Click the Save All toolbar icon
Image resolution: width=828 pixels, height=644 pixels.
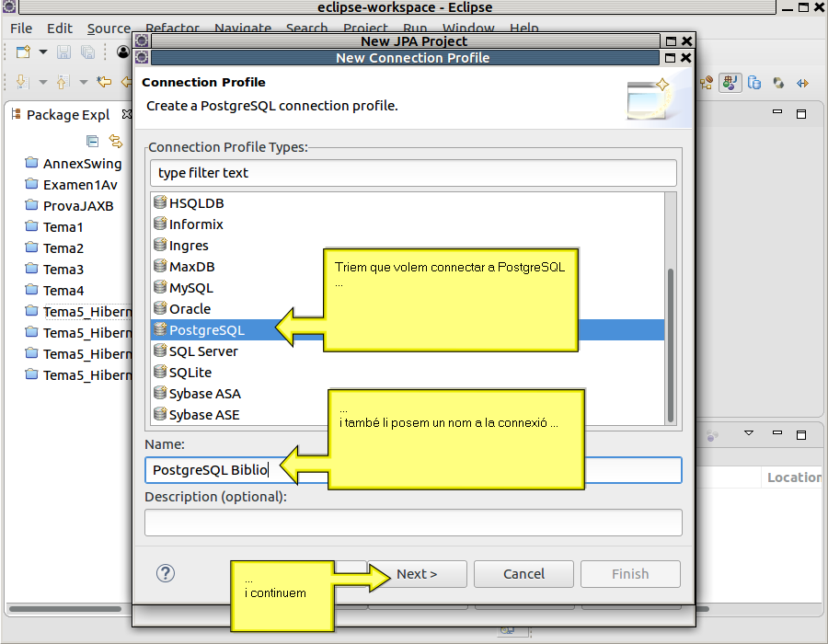(x=87, y=52)
